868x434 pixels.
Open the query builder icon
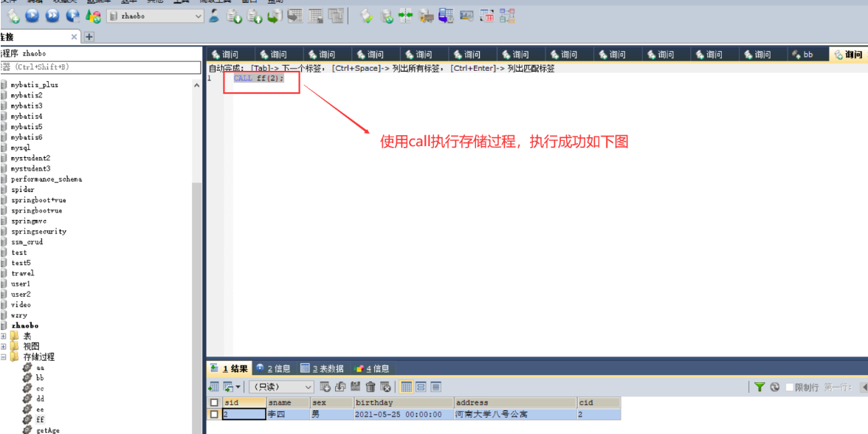(x=486, y=16)
